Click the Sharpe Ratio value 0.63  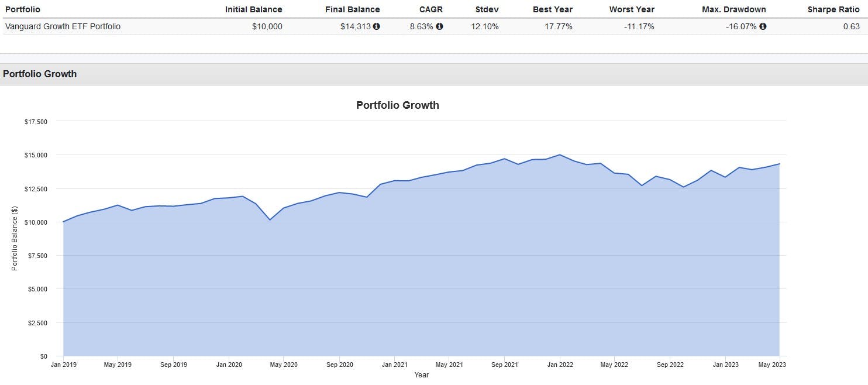point(851,26)
